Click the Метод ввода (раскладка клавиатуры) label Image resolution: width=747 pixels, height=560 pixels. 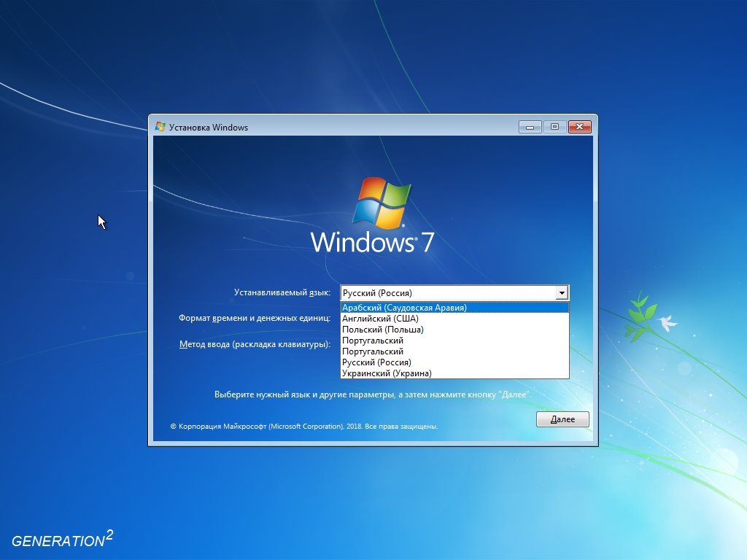click(x=255, y=344)
